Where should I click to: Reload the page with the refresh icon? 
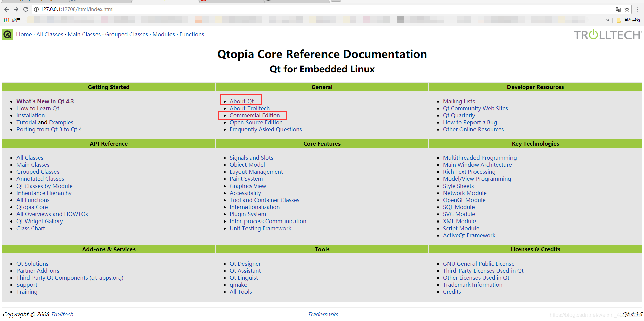click(26, 9)
